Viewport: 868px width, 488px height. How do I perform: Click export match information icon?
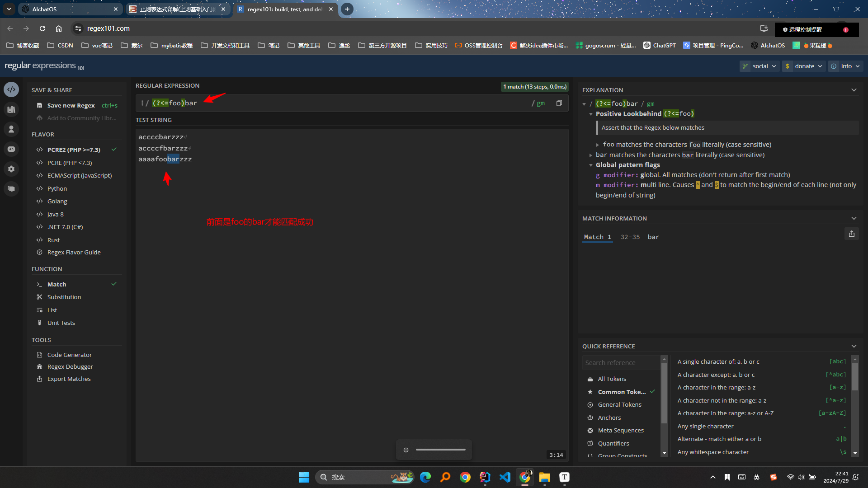(852, 234)
